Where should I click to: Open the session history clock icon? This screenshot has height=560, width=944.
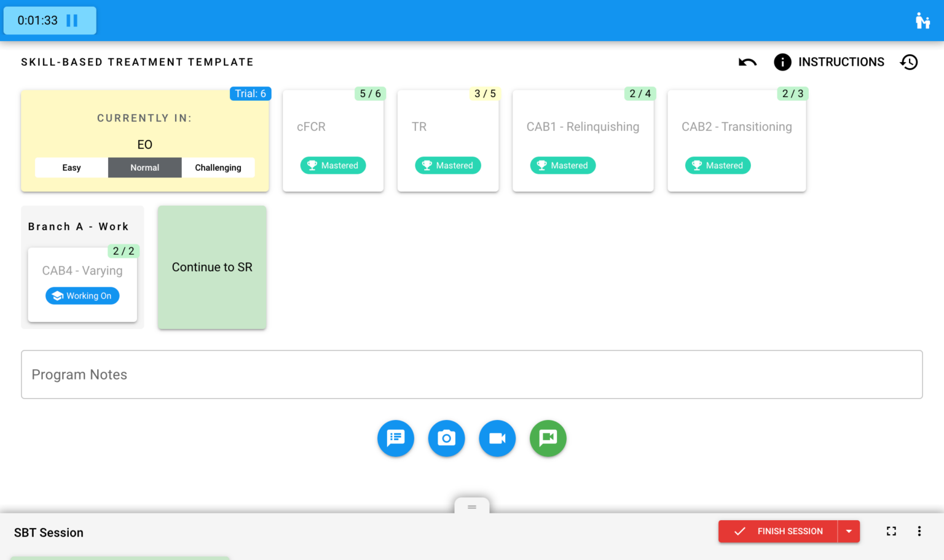(x=909, y=62)
